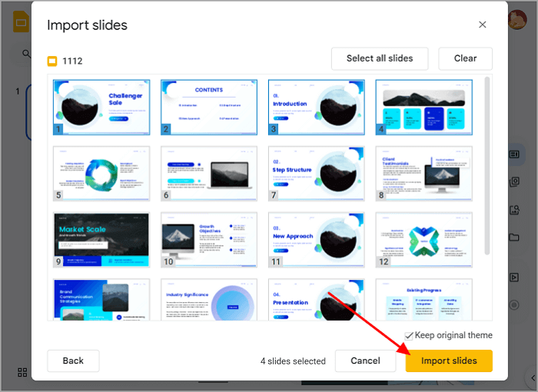
Task: Select slide 12 X diagram thumbnail
Action: coord(424,240)
